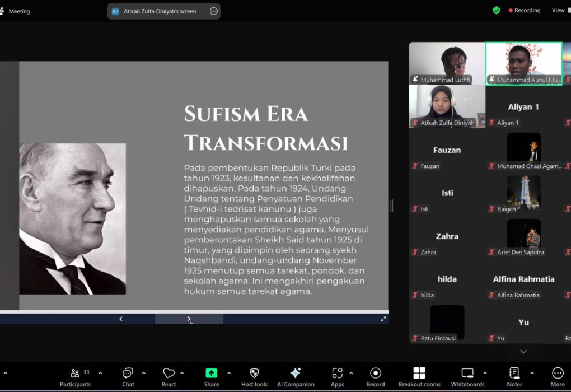Go to the previous slide arrow

121,319
